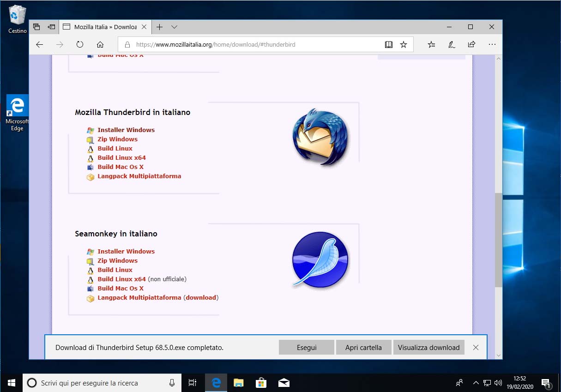This screenshot has width=561, height=392.
Task: Open the Windows Start menu
Action: pos(11,383)
